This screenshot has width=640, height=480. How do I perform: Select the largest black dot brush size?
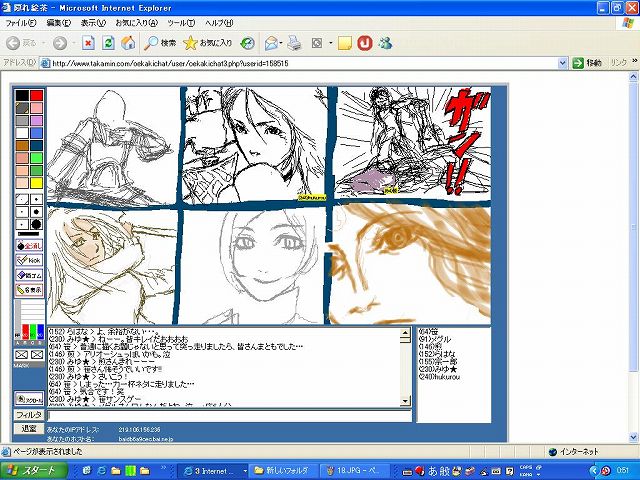pyautogui.click(x=36, y=224)
